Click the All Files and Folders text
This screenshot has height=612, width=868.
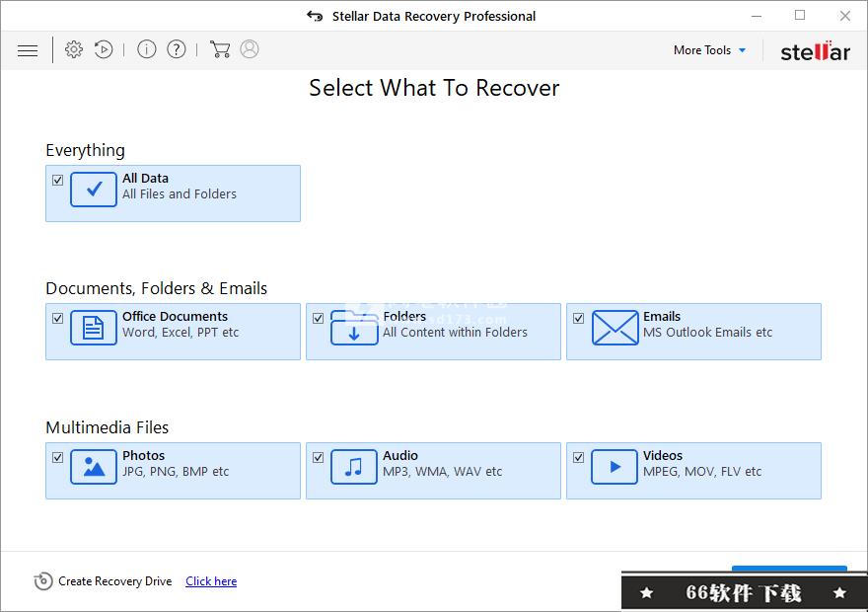pyautogui.click(x=180, y=193)
